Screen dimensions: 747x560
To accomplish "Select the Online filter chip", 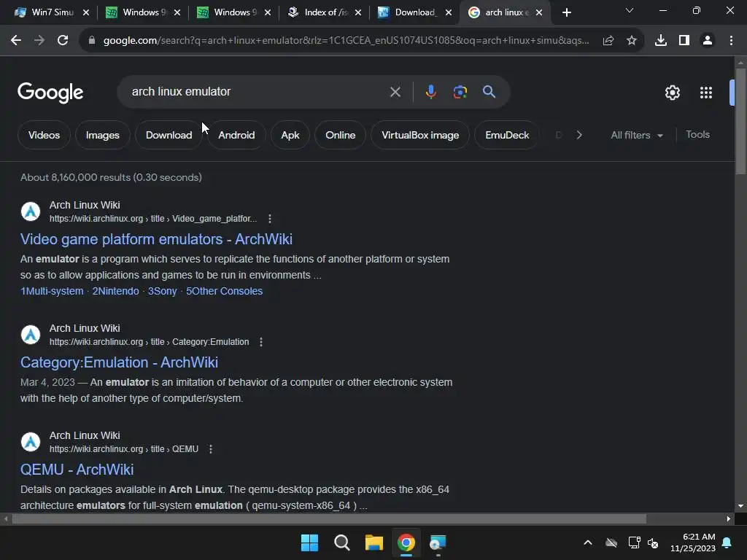I will (340, 135).
